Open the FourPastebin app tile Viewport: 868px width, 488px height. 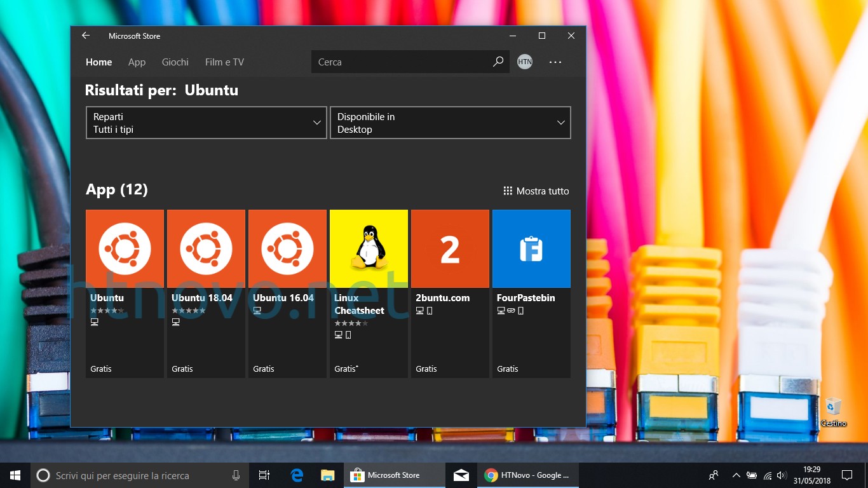[x=531, y=248]
